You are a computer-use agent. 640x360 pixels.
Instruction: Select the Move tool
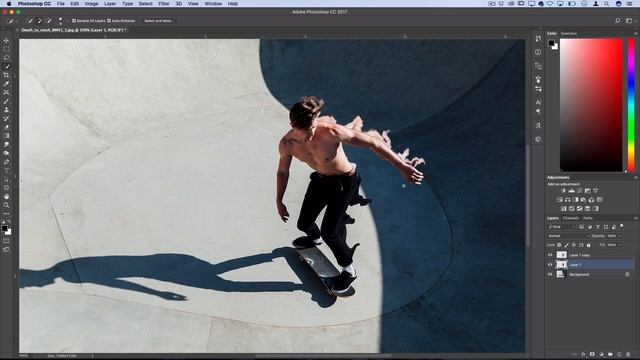tap(6, 40)
